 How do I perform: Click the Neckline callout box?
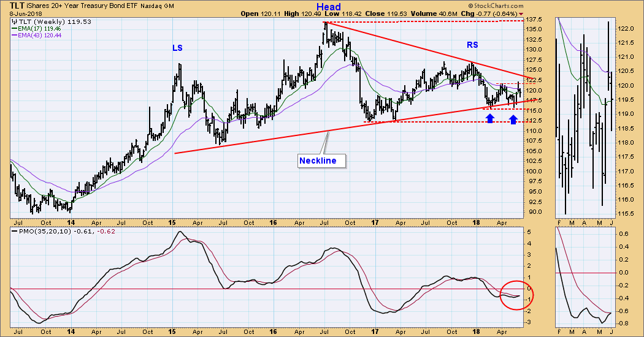coord(321,161)
